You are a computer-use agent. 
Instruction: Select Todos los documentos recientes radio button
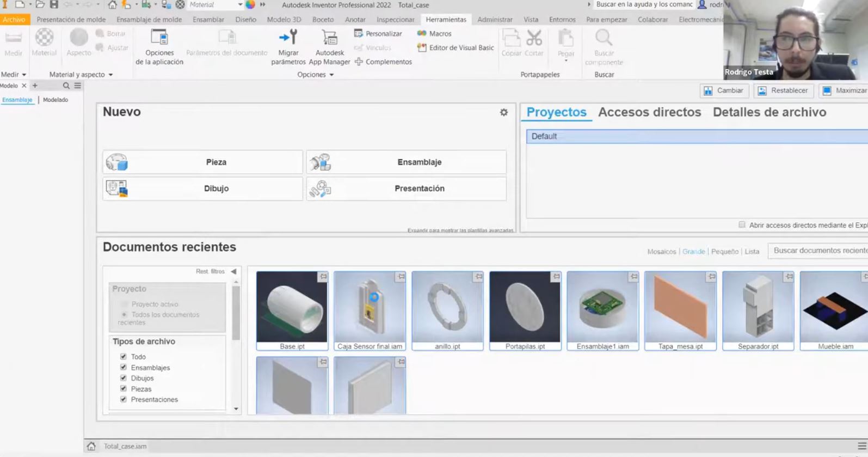coord(125,314)
